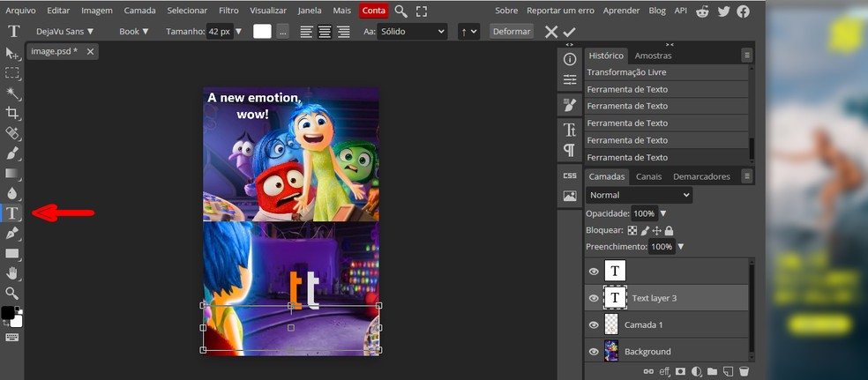Toggle lock transparent pixels
This screenshot has height=380, width=868.
[632, 231]
